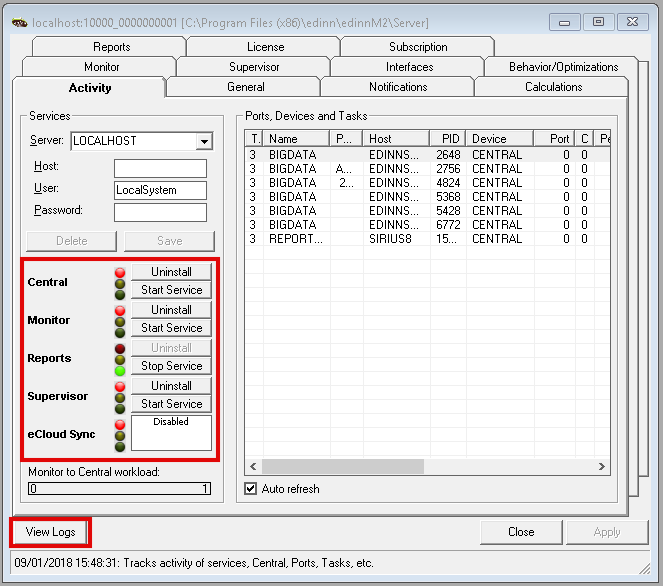Focus the Password input field

pos(160,212)
